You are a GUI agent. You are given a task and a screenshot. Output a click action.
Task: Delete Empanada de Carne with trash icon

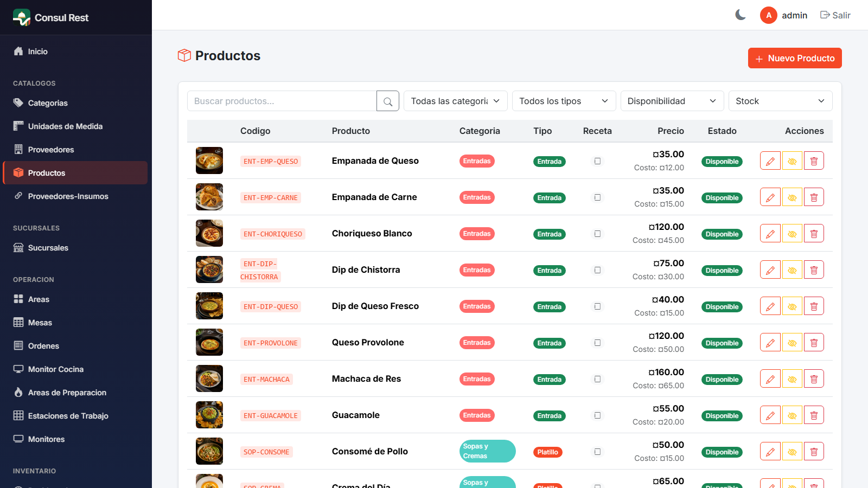pos(814,197)
